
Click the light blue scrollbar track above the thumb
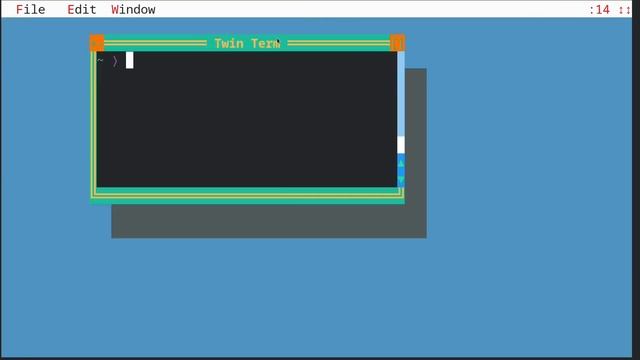(x=401, y=94)
